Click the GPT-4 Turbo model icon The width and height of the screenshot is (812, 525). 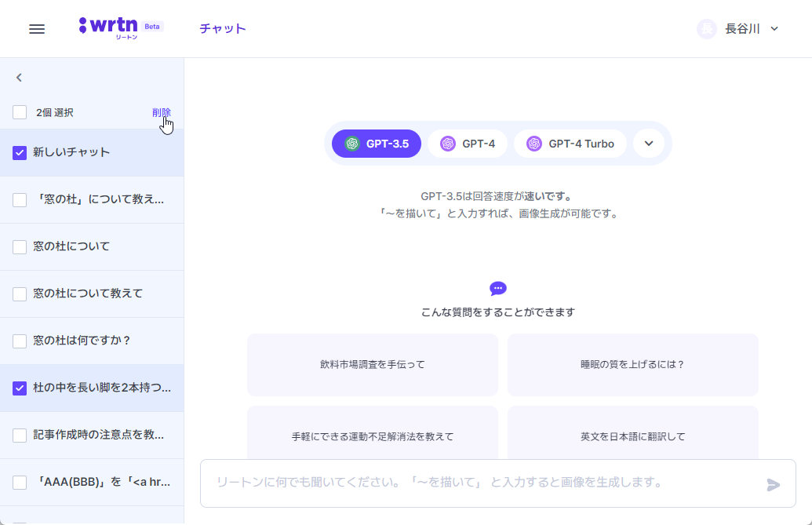click(535, 144)
